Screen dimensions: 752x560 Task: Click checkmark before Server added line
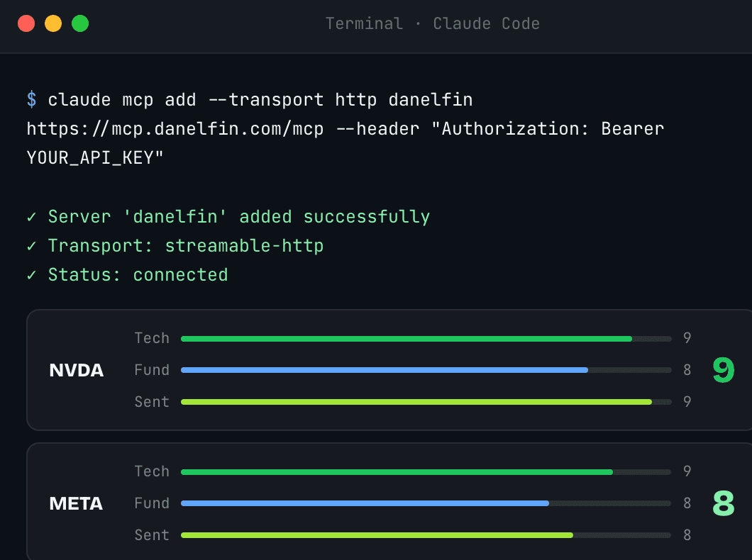[x=32, y=217]
